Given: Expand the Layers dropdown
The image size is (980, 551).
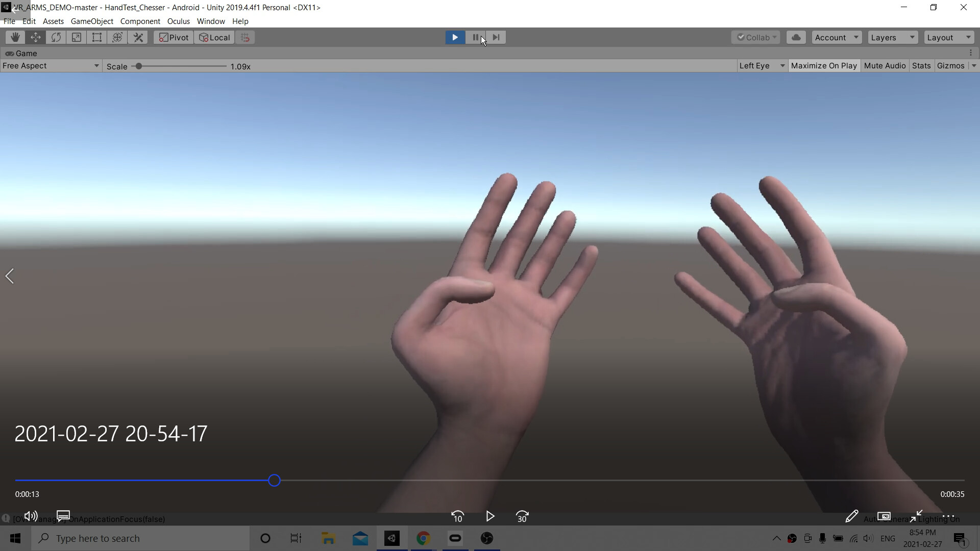Looking at the screenshot, I should coord(892,37).
